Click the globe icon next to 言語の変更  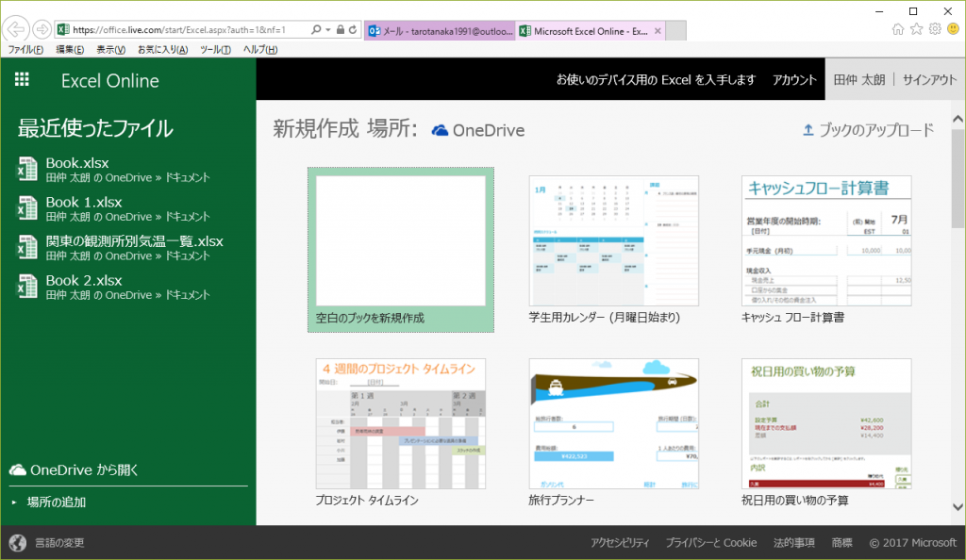[x=17, y=542]
